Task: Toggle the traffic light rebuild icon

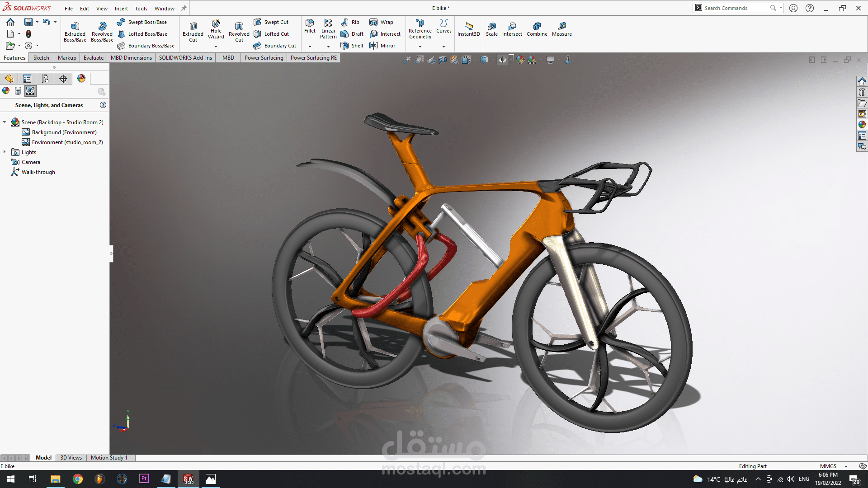Action: pos(28,34)
